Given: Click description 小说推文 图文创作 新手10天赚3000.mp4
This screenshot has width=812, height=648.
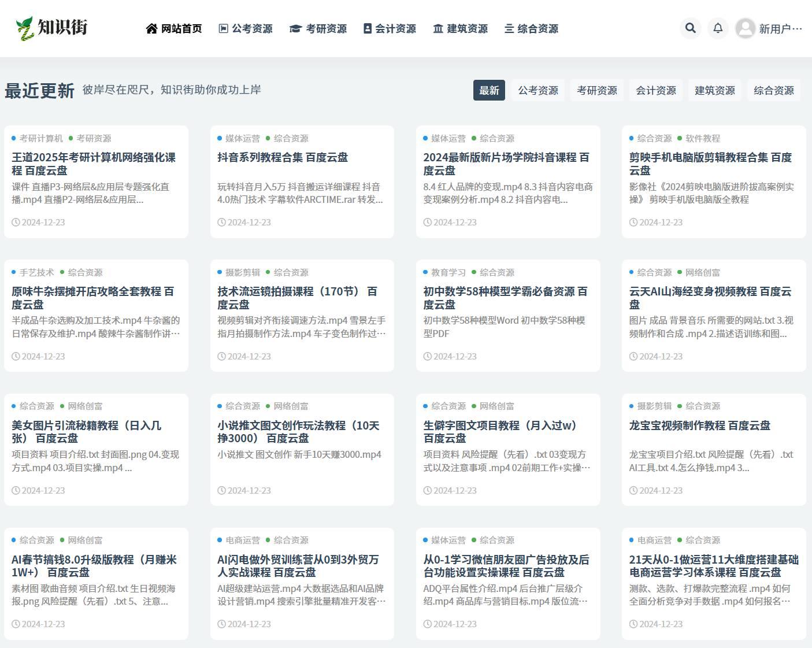Looking at the screenshot, I should click(x=299, y=454).
